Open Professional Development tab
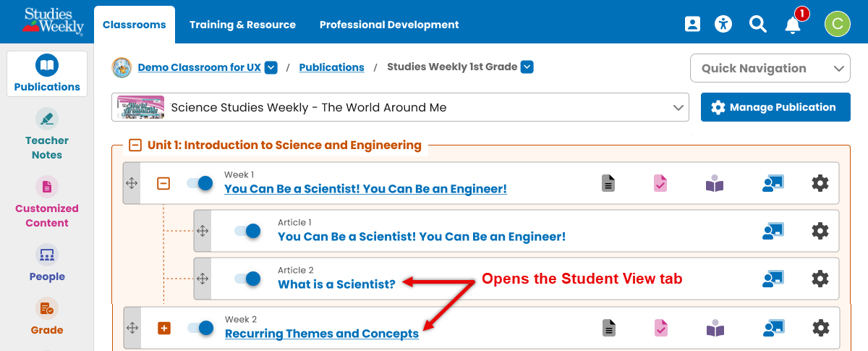This screenshot has width=868, height=351. click(x=389, y=25)
